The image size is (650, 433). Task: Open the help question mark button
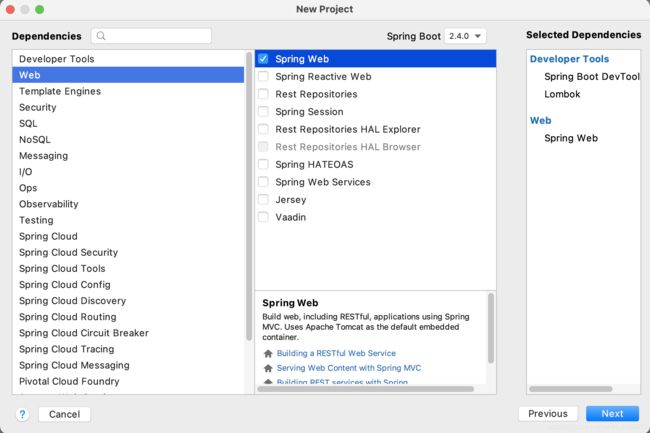pyautogui.click(x=22, y=414)
